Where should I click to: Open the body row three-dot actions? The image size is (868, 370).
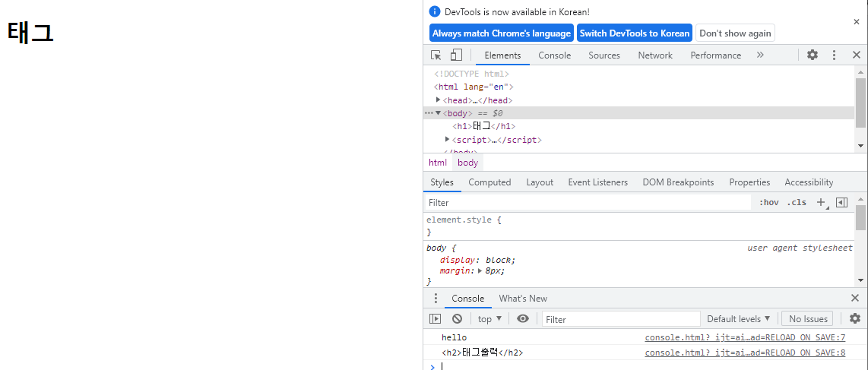429,113
